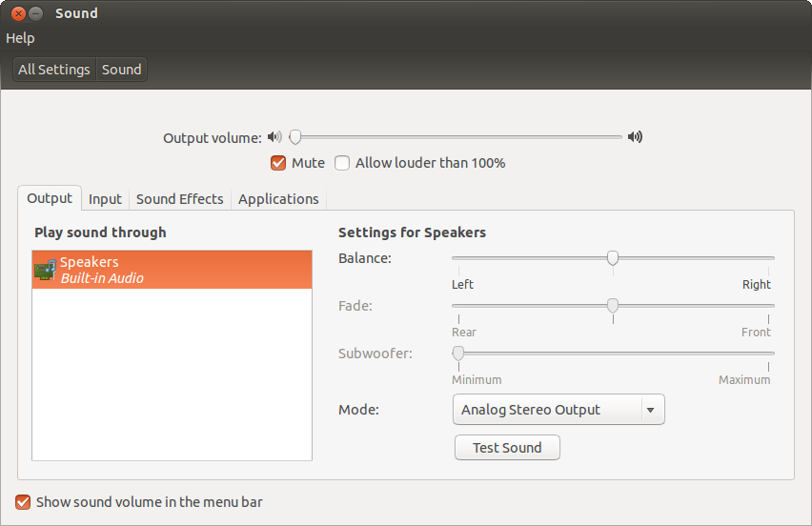Go back to All Settings
This screenshot has width=812, height=526.
pos(54,70)
